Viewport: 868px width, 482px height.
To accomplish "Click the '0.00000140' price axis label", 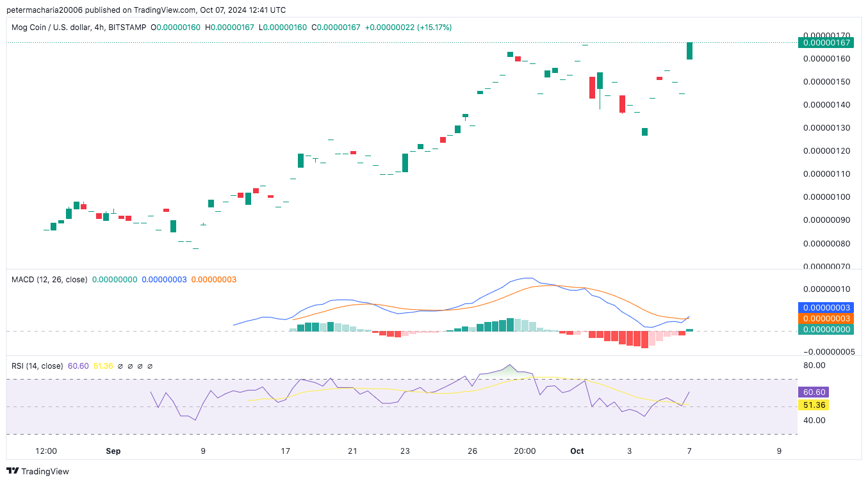I will 826,105.
